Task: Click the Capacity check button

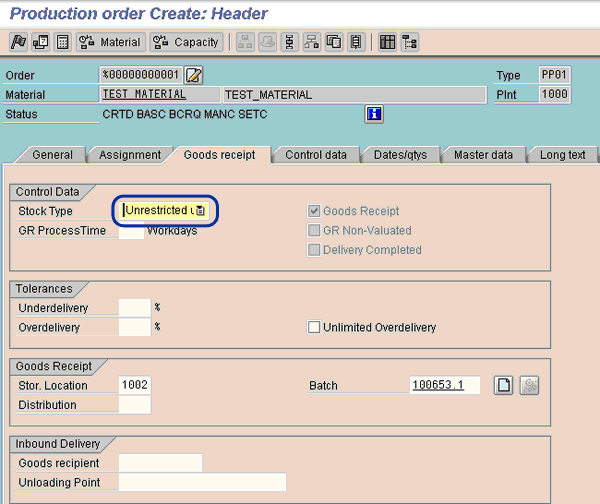Action: 186,42
